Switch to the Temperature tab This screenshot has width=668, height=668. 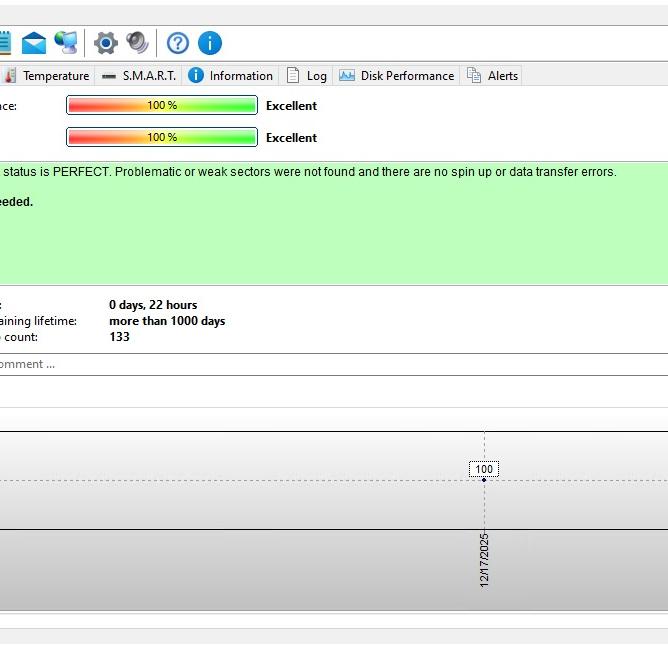pos(48,76)
